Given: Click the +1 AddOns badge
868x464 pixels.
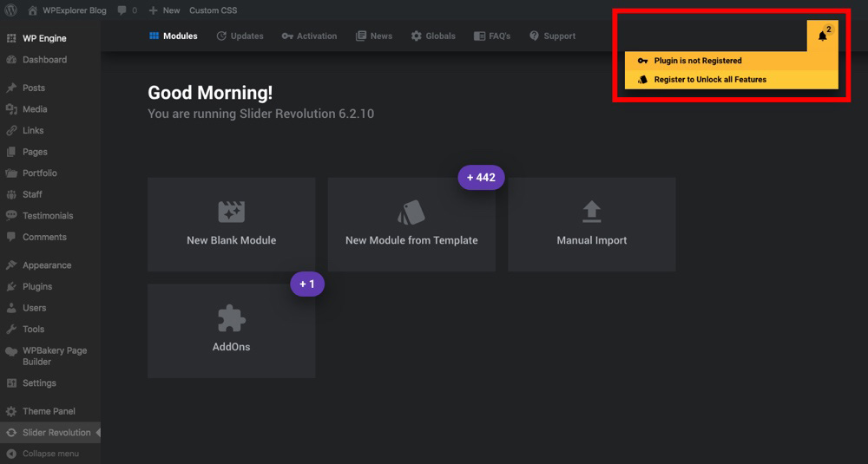Looking at the screenshot, I should [307, 284].
